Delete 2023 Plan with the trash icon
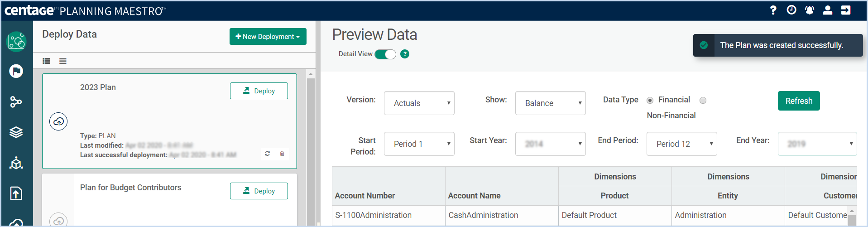 [282, 154]
